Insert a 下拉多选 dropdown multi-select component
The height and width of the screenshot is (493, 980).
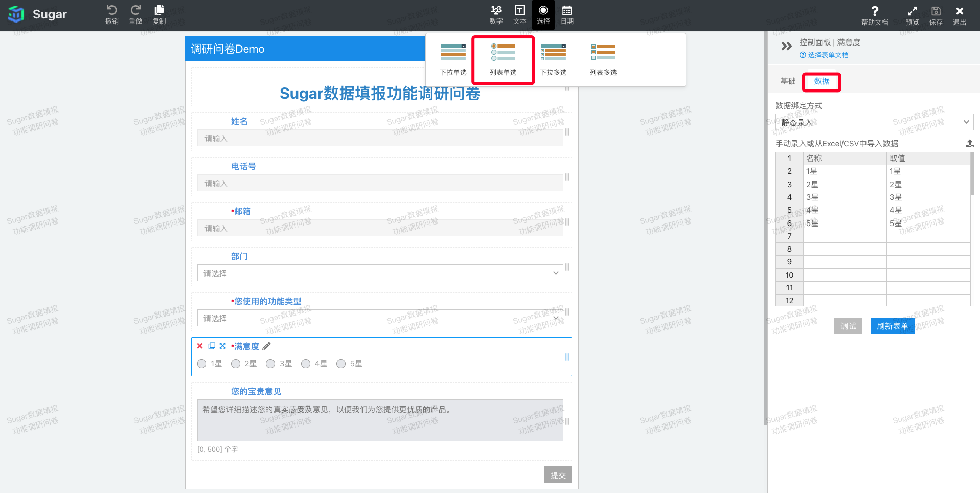[554, 60]
